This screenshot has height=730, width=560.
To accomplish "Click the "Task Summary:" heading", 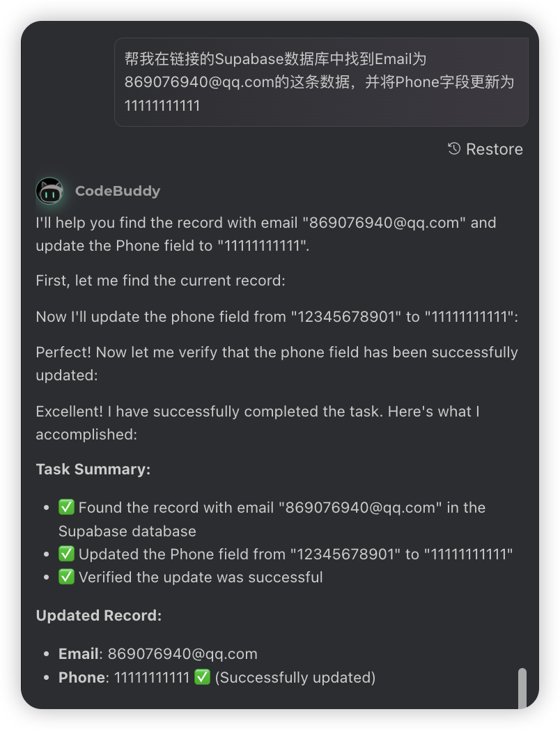I will [x=93, y=469].
